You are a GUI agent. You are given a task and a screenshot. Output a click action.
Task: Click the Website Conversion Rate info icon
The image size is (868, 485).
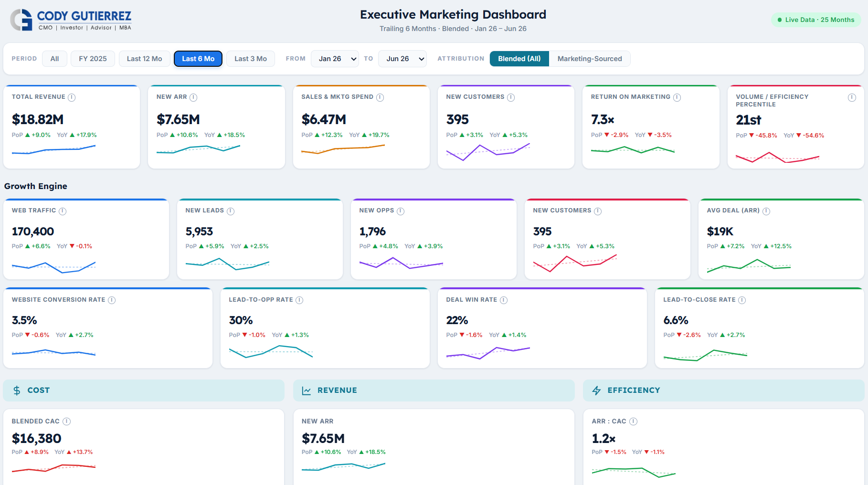coord(112,300)
